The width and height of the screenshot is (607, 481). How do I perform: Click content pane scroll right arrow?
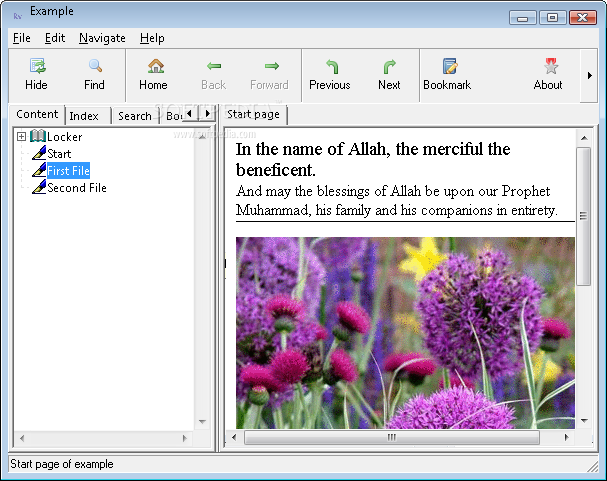(566, 437)
